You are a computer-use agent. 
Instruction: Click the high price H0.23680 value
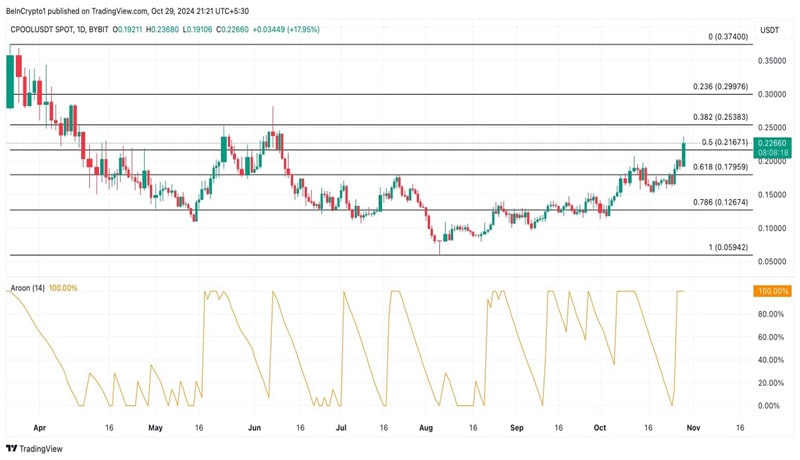[x=162, y=30]
